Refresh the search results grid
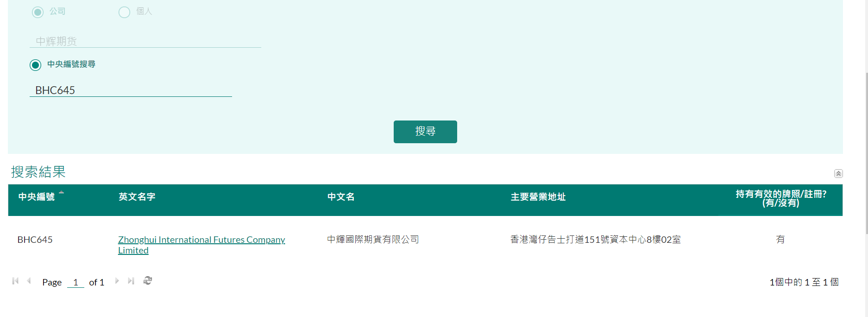868x317 pixels. [148, 281]
